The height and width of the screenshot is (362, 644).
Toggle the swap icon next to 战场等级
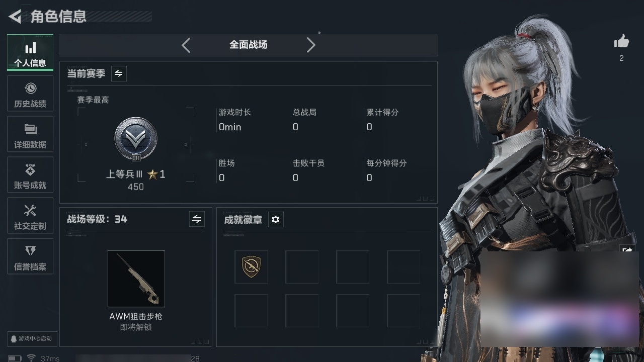[x=197, y=219]
